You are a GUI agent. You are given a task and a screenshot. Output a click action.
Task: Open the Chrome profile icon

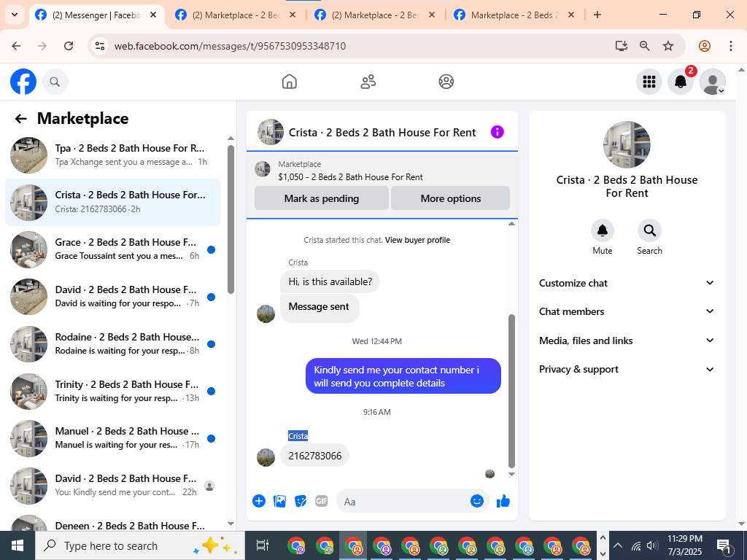point(705,46)
